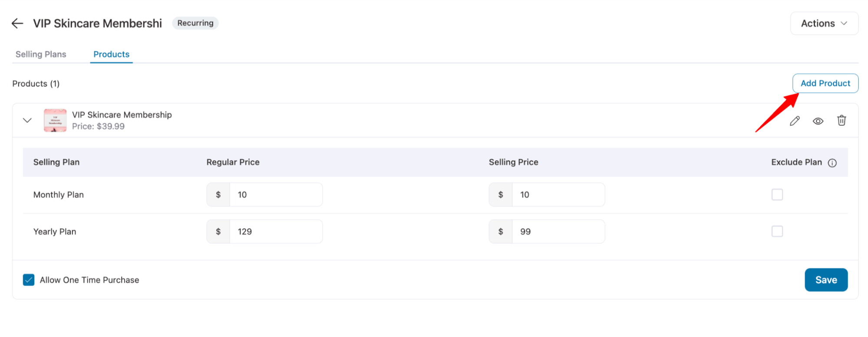Select the Products tab
This screenshot has height=337, width=868.
(x=111, y=54)
